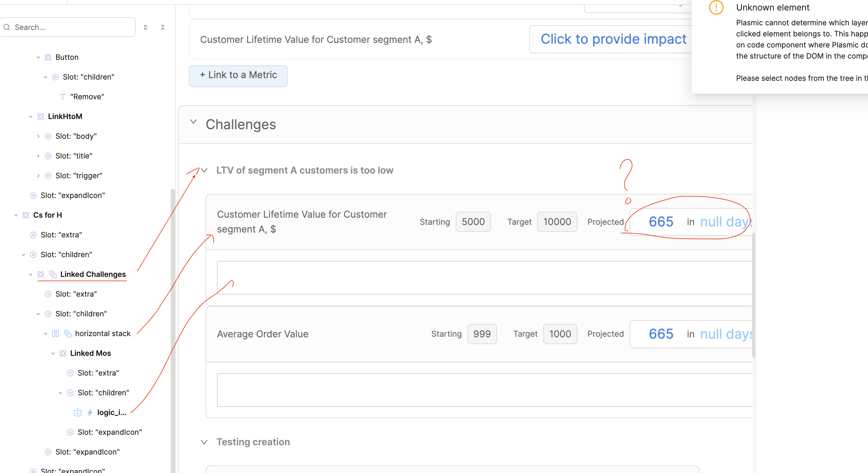Click the Starting value 5000 field
This screenshot has height=473, width=868.
click(x=473, y=221)
